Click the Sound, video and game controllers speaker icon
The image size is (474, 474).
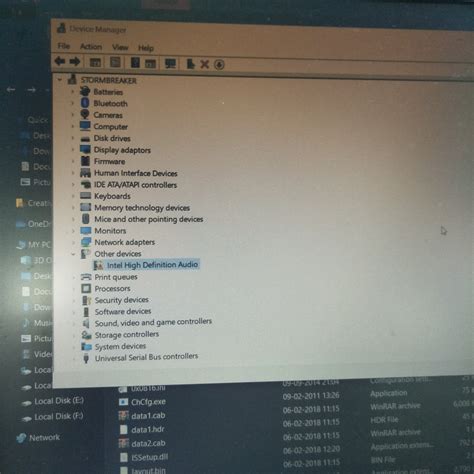[86, 323]
